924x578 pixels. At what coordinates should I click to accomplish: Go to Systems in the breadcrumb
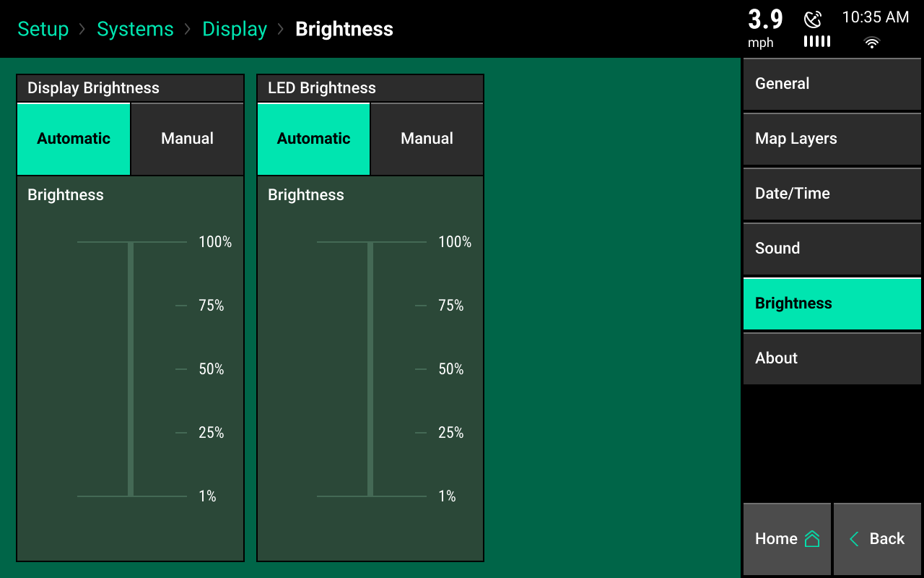pyautogui.click(x=135, y=29)
